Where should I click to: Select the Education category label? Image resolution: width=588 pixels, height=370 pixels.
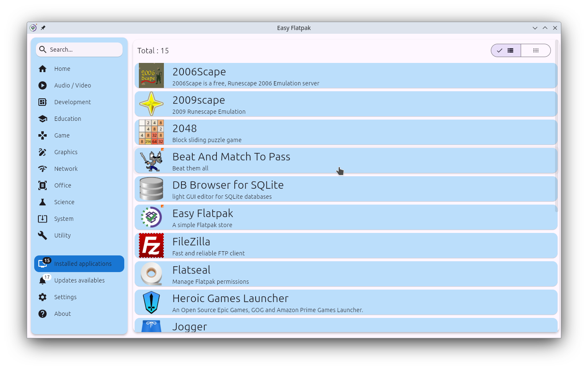tap(68, 119)
